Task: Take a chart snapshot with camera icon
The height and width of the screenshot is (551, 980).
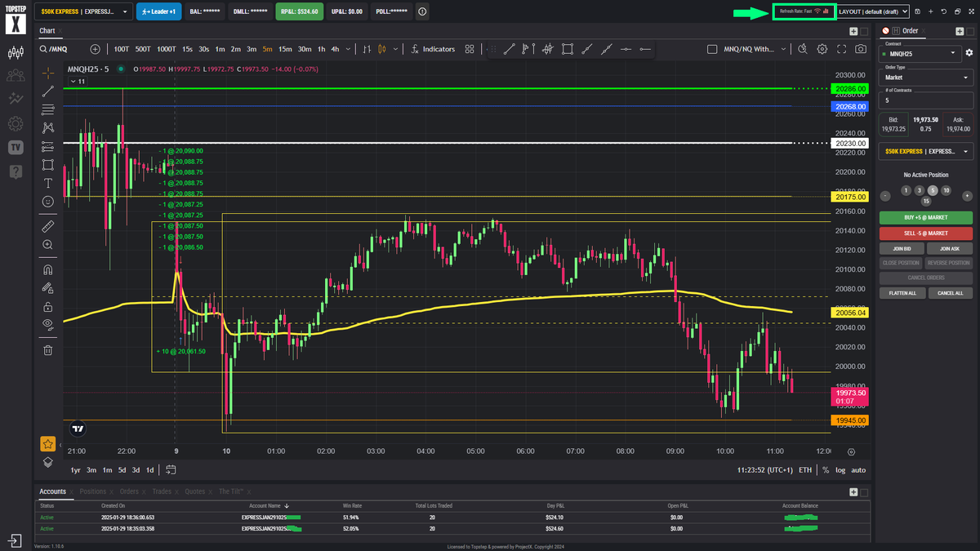Action: (x=861, y=49)
